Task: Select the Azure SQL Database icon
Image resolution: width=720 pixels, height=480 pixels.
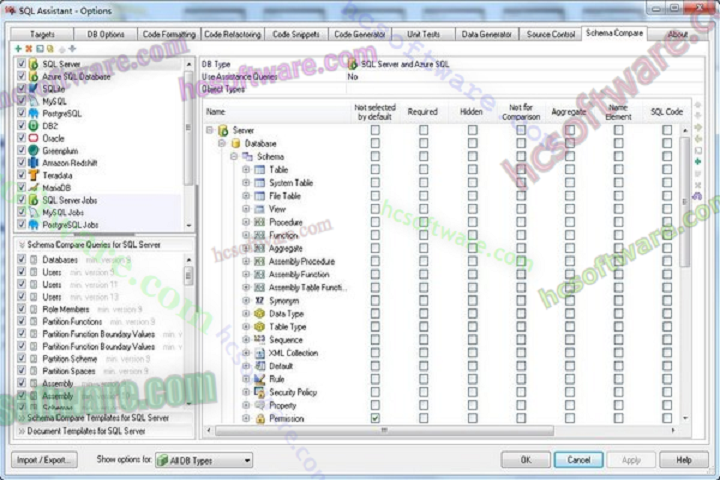Action: (34, 76)
